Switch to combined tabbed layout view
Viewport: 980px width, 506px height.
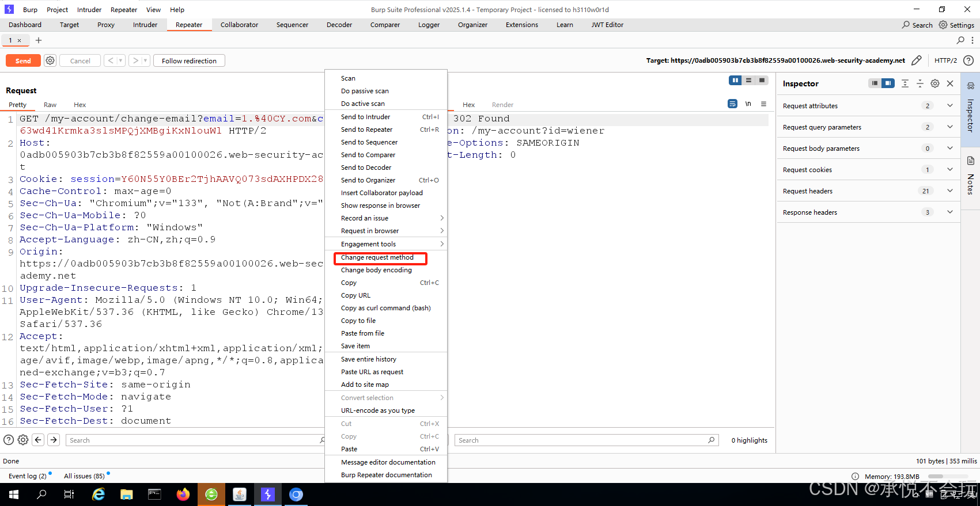click(762, 81)
